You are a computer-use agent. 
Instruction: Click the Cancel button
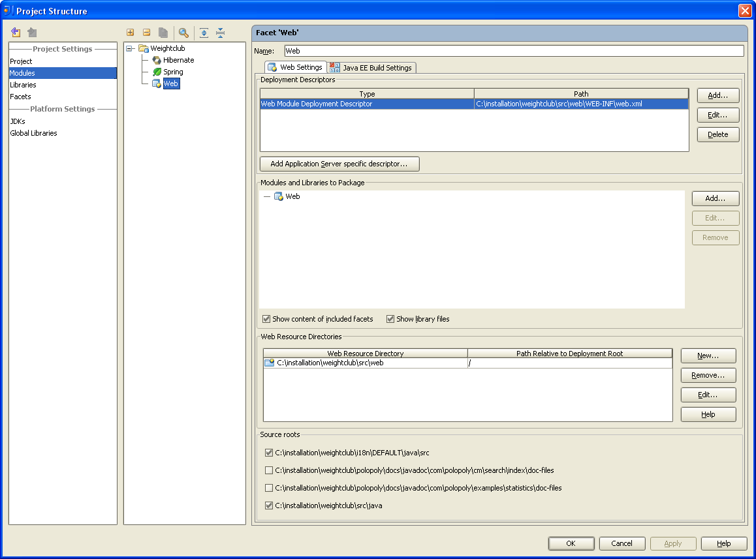(622, 543)
